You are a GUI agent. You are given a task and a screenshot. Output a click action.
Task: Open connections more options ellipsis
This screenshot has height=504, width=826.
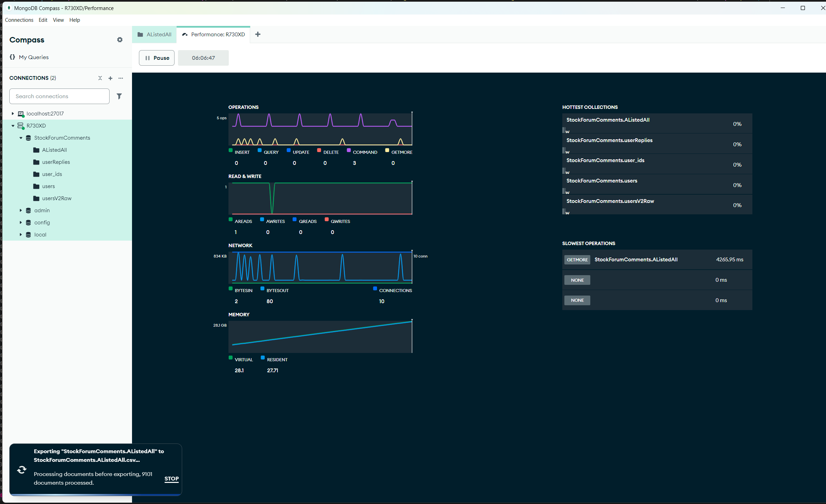point(121,78)
